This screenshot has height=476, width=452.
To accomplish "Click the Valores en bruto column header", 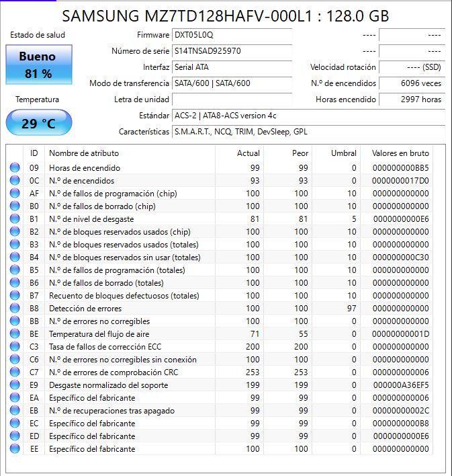I will click(x=396, y=153).
